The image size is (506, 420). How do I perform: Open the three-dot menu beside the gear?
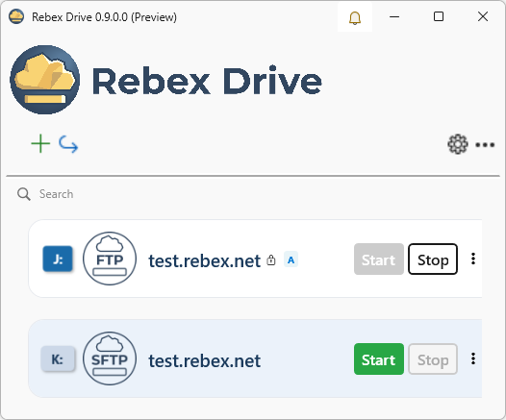click(x=485, y=145)
